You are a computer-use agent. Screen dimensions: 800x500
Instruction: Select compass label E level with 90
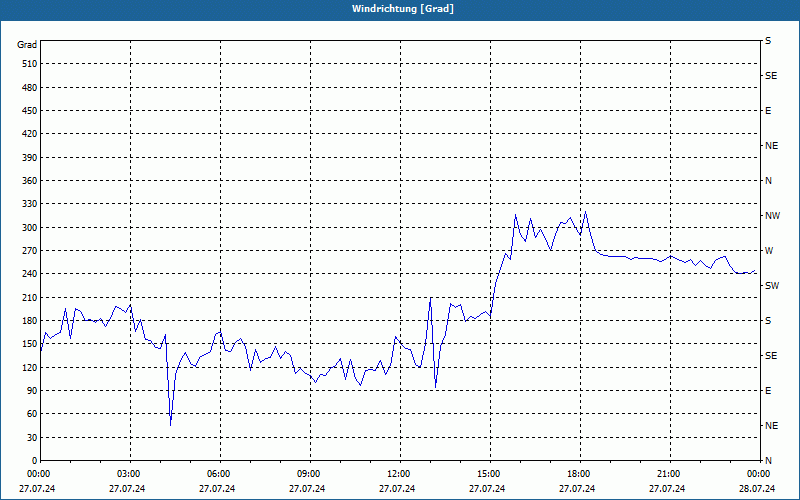tap(768, 391)
